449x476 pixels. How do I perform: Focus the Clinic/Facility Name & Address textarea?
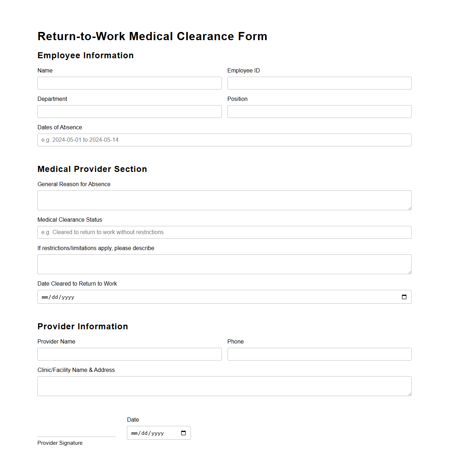[x=224, y=386]
